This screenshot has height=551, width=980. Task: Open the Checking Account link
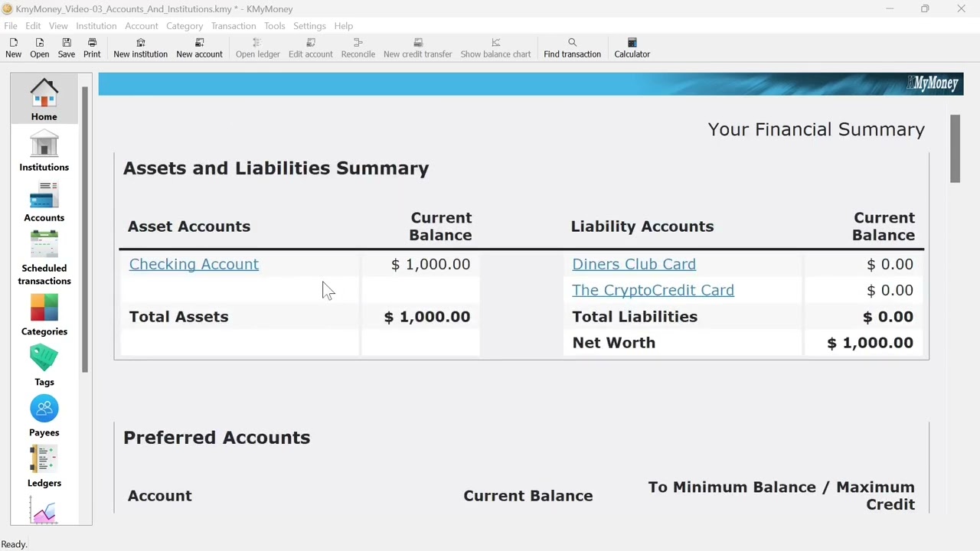194,264
